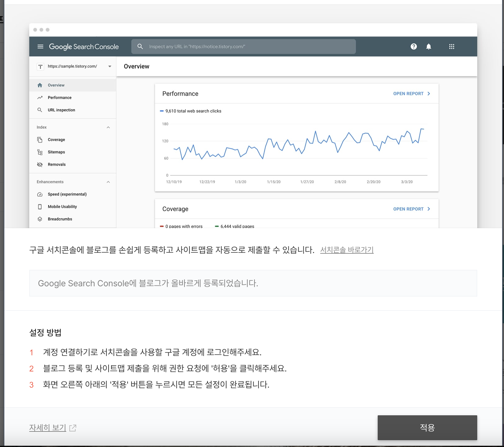Open the Google apps grid icon
This screenshot has width=504, height=447.
point(451,47)
